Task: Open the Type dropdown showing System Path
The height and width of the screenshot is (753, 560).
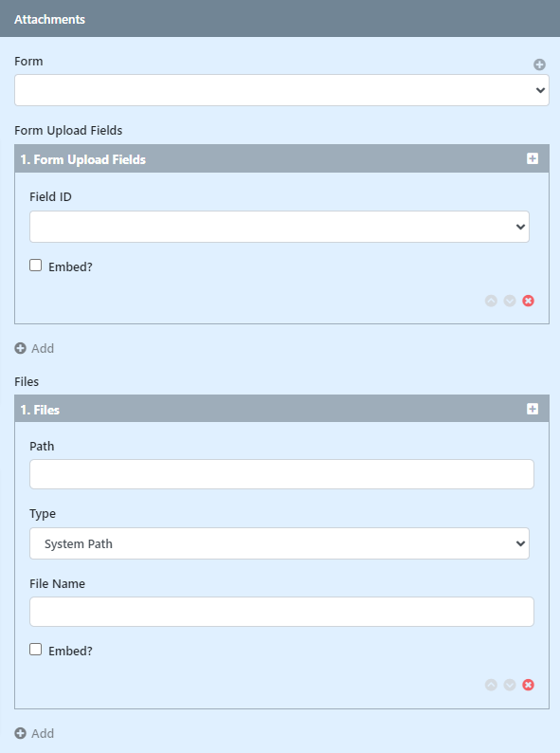Action: point(280,543)
